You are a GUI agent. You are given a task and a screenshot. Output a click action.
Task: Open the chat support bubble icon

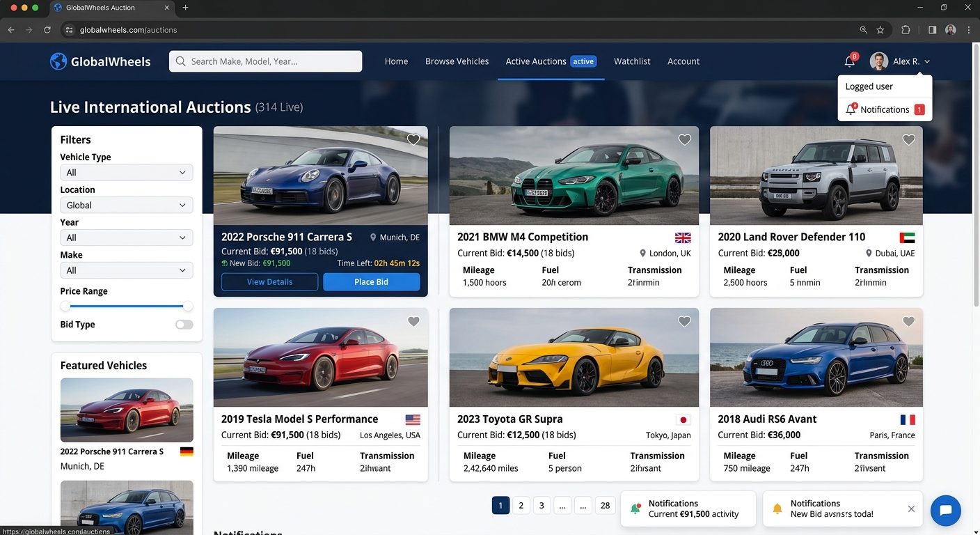click(945, 511)
